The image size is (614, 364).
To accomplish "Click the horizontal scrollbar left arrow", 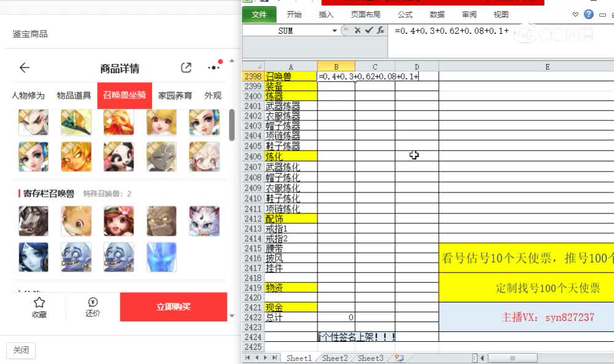I will tap(482, 358).
